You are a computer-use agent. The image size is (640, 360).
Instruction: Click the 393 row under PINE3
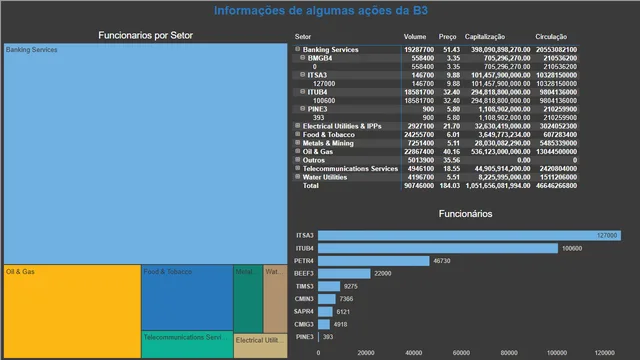[x=318, y=118]
